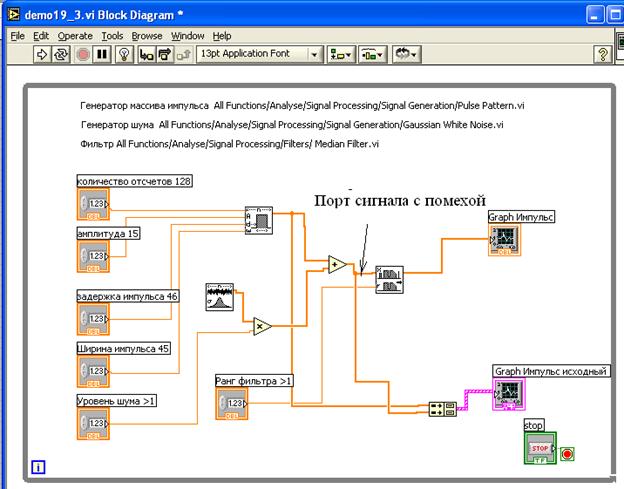Click the loop iteration terminal i
This screenshot has width=624, height=489.
[x=38, y=467]
